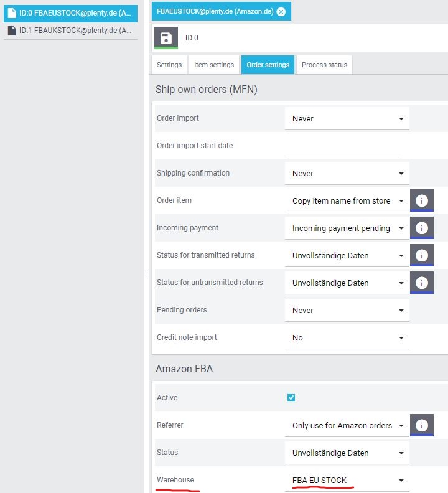
Task: Switch to the Settings tab
Action: [x=169, y=65]
